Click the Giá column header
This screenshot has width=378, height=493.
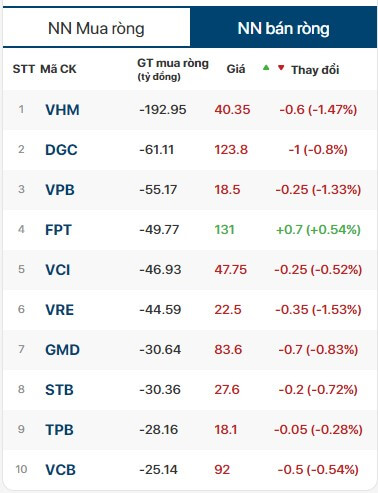tap(236, 69)
